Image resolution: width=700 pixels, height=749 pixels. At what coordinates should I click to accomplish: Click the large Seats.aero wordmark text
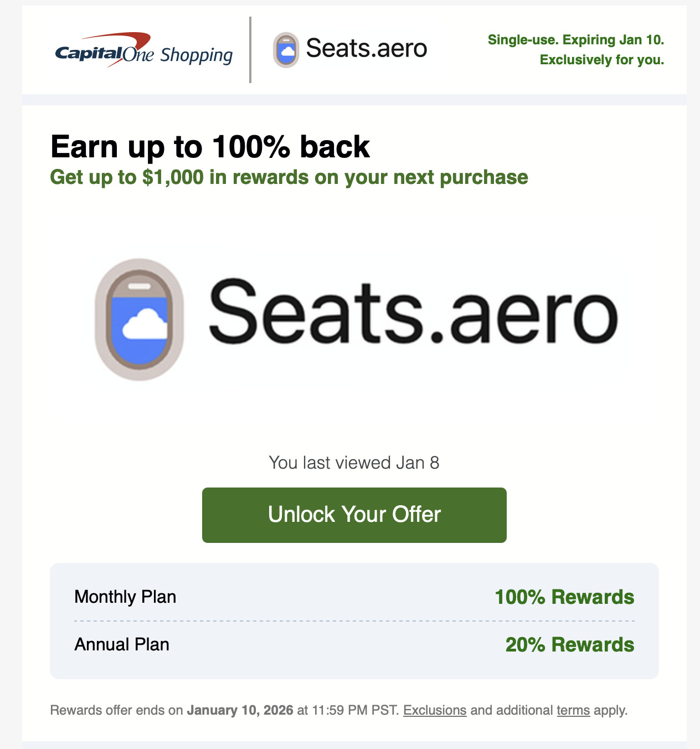[x=413, y=313]
